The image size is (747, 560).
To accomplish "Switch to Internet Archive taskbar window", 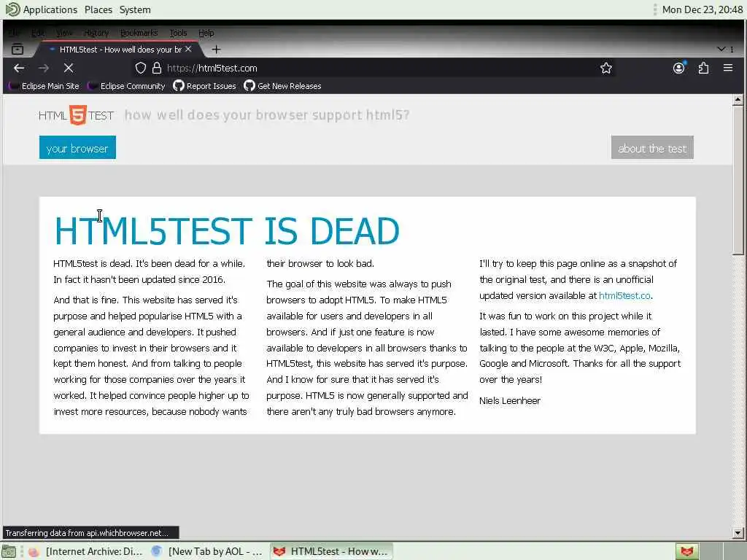I will (85, 551).
